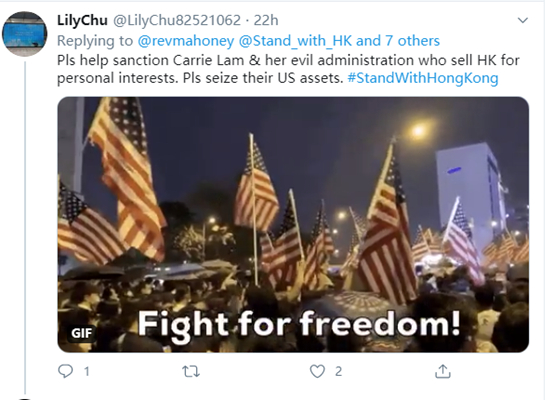Screen dimensions: 554x400
Task: Expand the 'and 7 others' recipients
Action: click(398, 41)
